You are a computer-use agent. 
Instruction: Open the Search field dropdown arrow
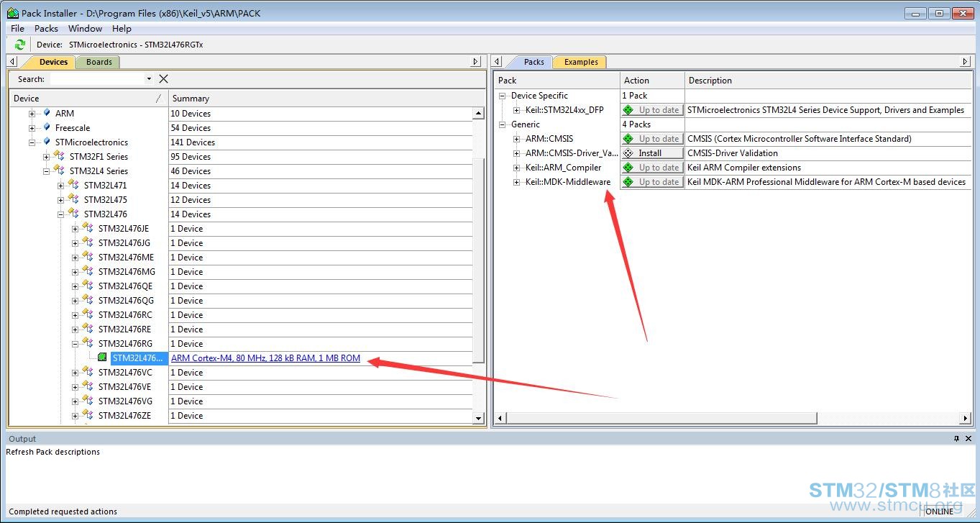point(149,78)
